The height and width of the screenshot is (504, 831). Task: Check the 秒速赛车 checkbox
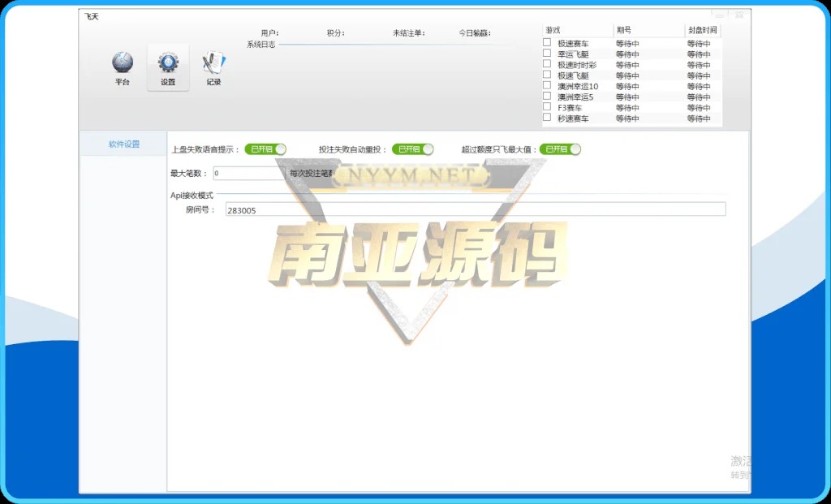[x=547, y=117]
